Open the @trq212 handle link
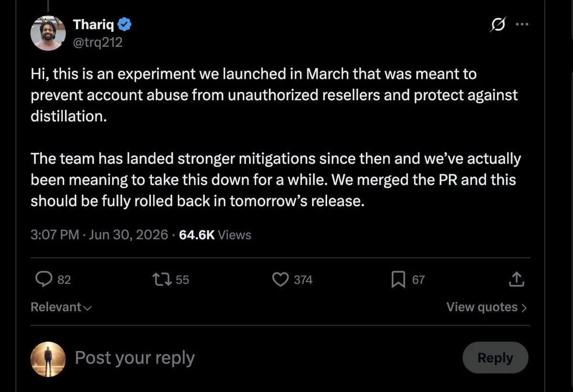Screen dimensions: 573x392 click(x=98, y=42)
